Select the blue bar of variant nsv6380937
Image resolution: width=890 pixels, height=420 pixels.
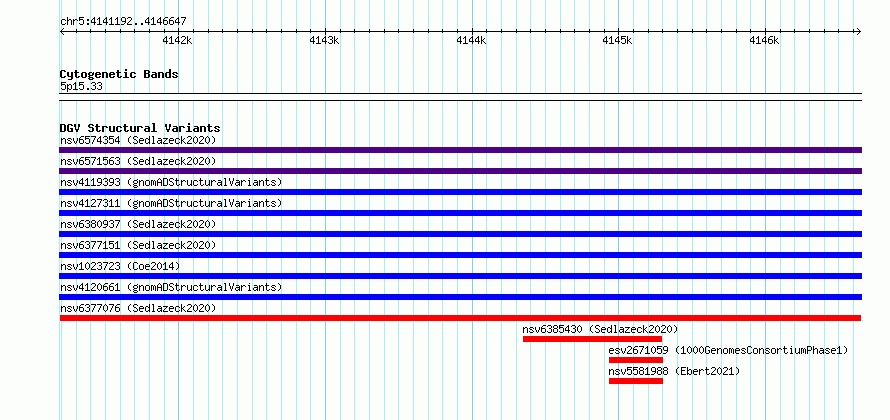coord(460,234)
